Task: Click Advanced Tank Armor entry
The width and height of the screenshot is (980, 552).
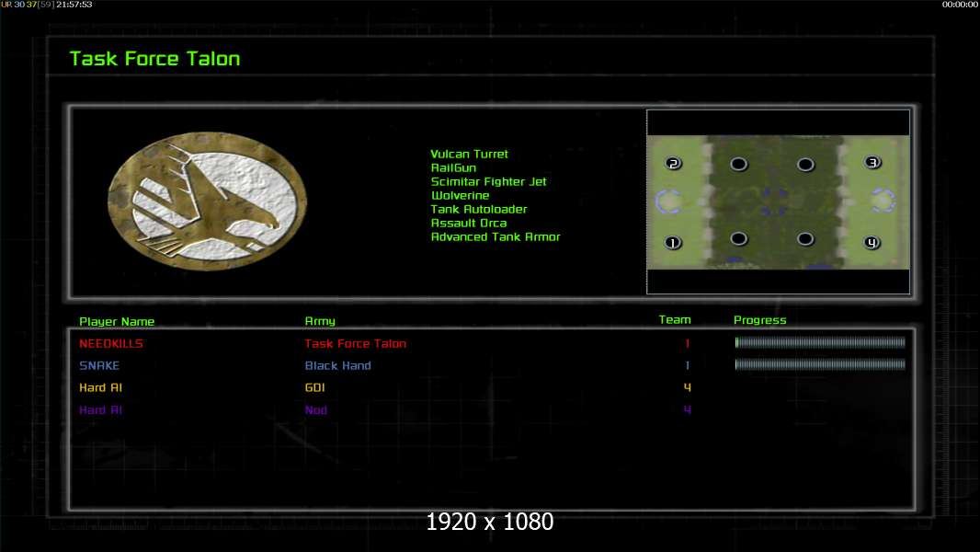Action: [x=496, y=236]
